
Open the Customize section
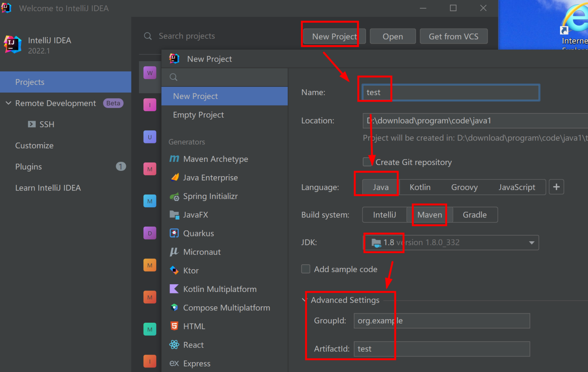tap(34, 145)
